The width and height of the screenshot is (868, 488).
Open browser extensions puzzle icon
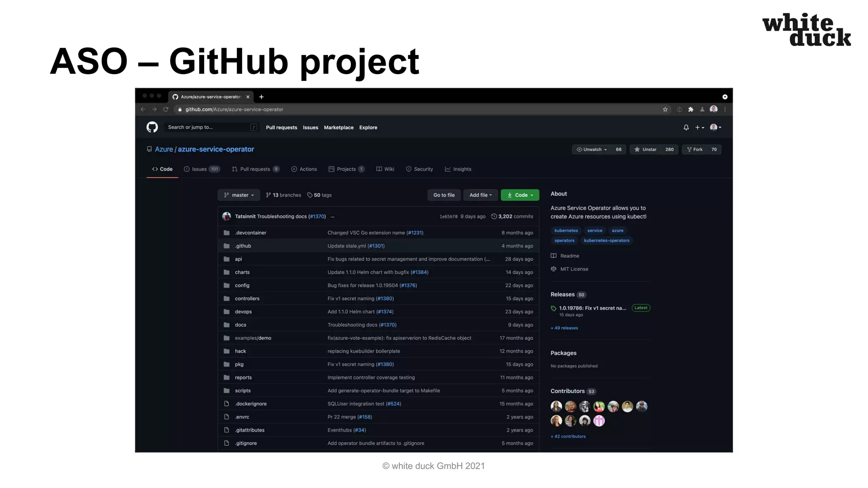[691, 109]
